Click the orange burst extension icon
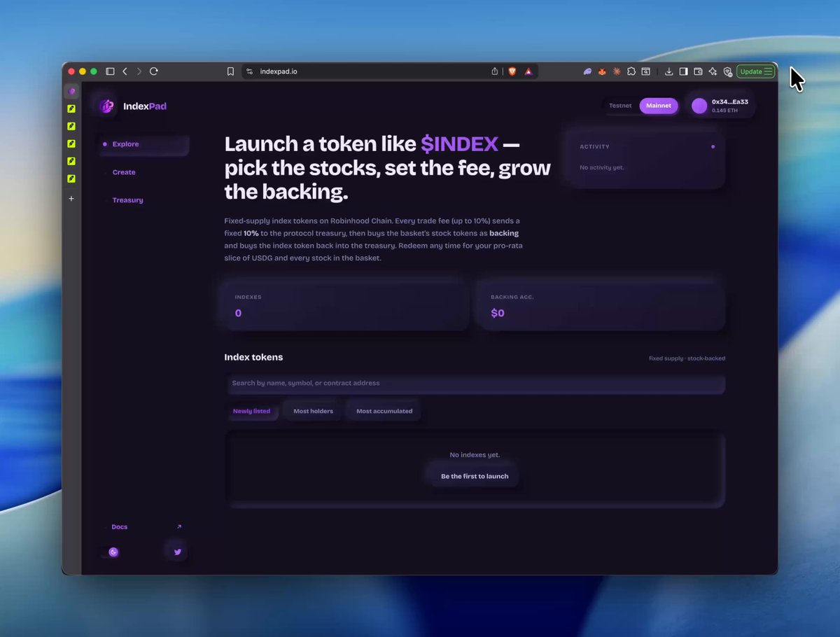Image resolution: width=840 pixels, height=637 pixels. coord(617,71)
